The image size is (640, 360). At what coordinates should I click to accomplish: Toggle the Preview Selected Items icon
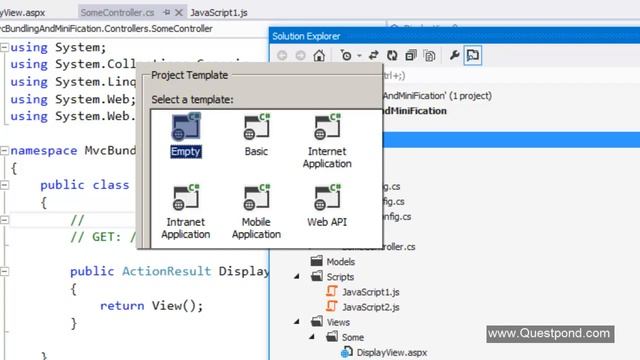473,56
